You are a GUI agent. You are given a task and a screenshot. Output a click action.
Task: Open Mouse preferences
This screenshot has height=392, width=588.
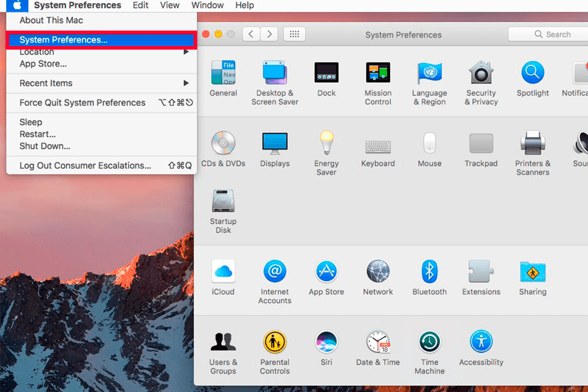pos(429,149)
